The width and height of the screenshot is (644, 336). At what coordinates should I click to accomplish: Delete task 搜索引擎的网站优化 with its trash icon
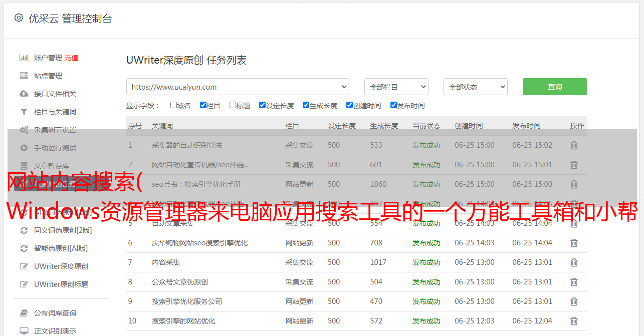574,321
